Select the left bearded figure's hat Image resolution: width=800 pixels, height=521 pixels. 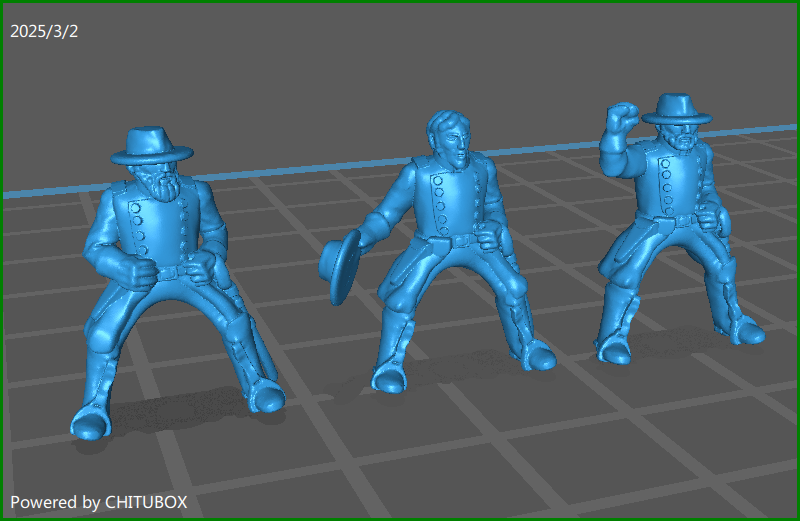coord(150,146)
